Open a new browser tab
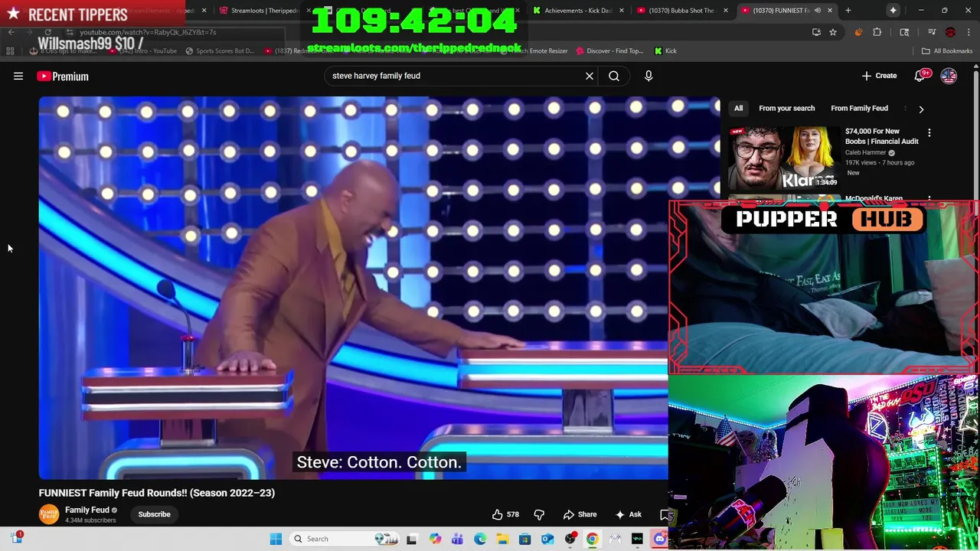The height and width of the screenshot is (551, 980). tap(848, 10)
